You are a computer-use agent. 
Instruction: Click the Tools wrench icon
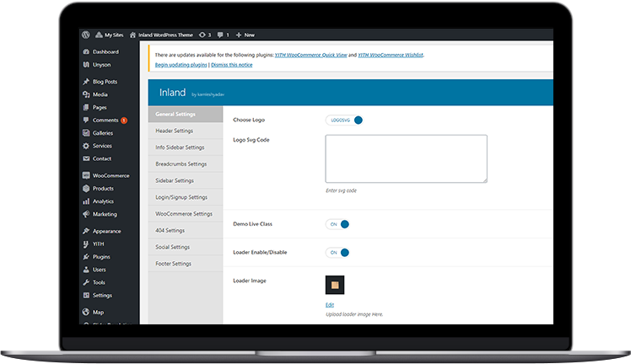pos(86,282)
